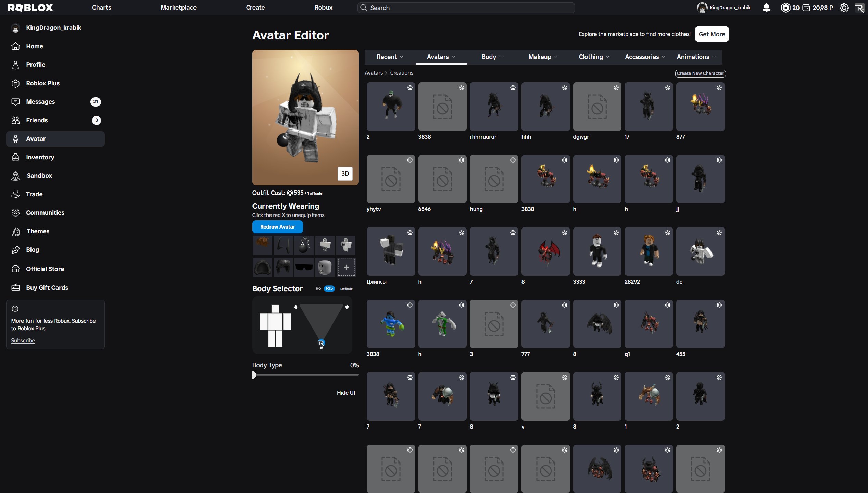Select the outfit thumbnail named '777'
The height and width of the screenshot is (493, 868).
tap(545, 324)
